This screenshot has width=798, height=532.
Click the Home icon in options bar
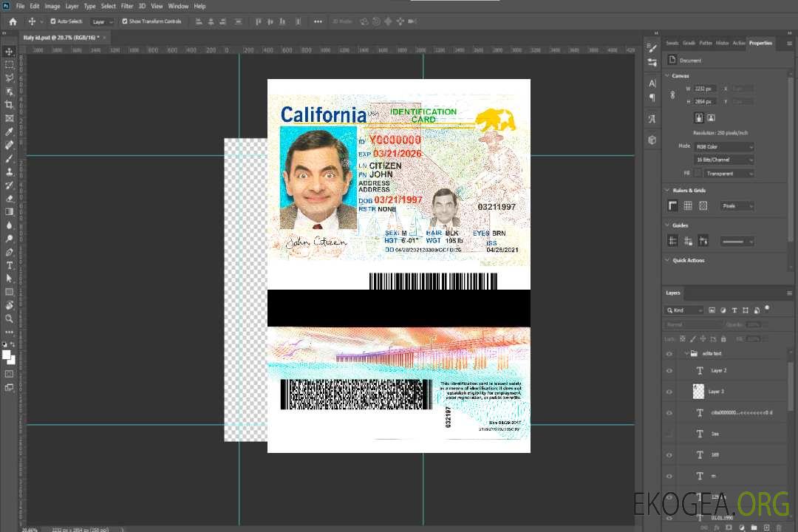13,21
